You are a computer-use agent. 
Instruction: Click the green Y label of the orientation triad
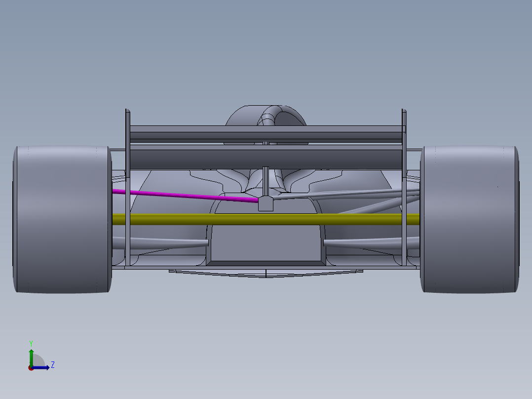click(31, 343)
